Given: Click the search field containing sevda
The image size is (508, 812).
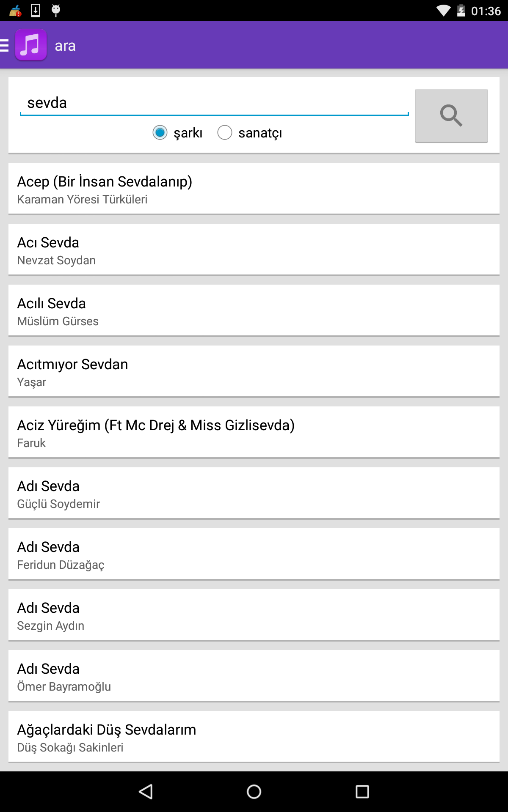Looking at the screenshot, I should point(214,103).
